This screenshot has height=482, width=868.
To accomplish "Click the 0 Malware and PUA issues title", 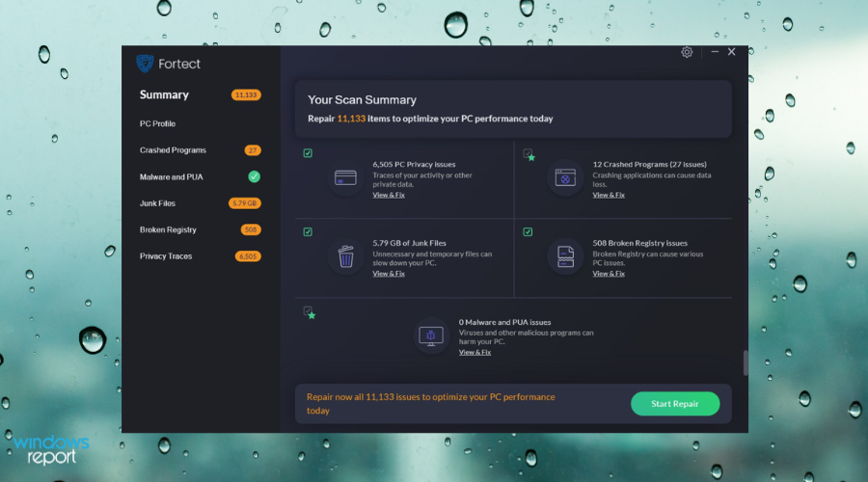I will tap(504, 322).
